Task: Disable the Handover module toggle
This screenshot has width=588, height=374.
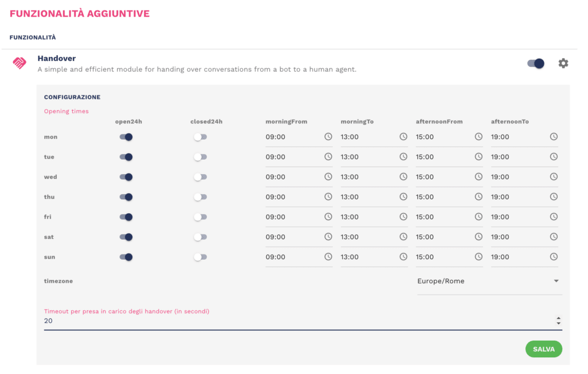Action: coord(536,63)
